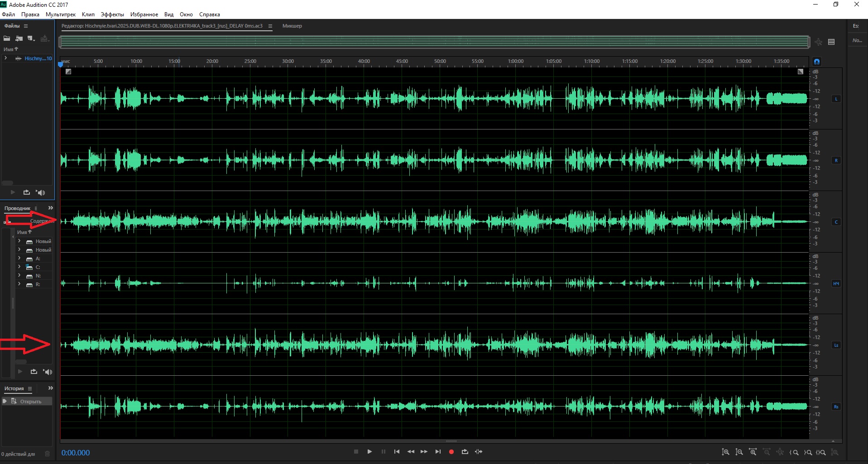
Task: Click the Skip Selection transport icon
Action: [x=479, y=452]
